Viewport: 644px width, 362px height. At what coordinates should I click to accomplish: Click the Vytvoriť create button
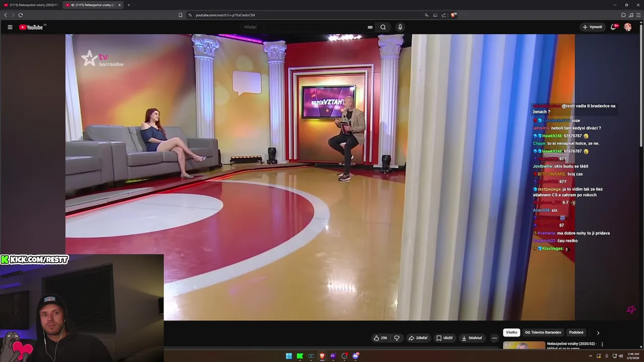coord(592,27)
